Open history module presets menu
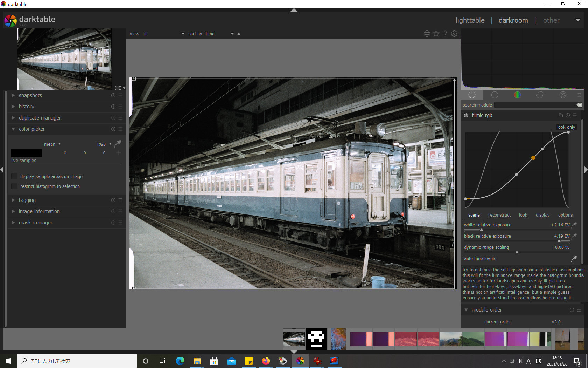This screenshot has width=588, height=368. [x=120, y=107]
